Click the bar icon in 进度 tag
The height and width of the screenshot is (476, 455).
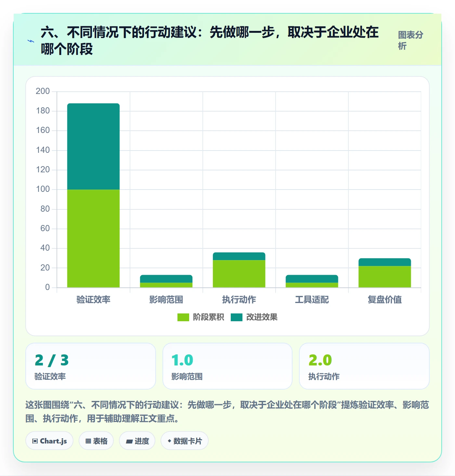coord(129,441)
